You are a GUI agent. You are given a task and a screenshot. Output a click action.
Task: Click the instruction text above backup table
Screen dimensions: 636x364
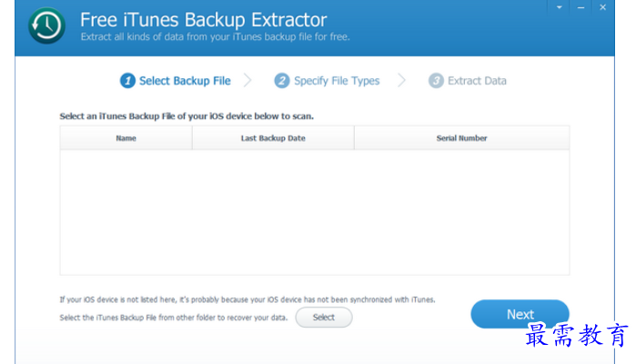click(x=187, y=116)
